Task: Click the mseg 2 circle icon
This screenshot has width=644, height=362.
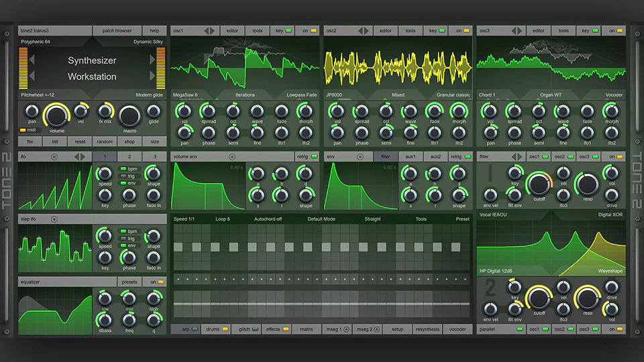Action: pos(376,329)
